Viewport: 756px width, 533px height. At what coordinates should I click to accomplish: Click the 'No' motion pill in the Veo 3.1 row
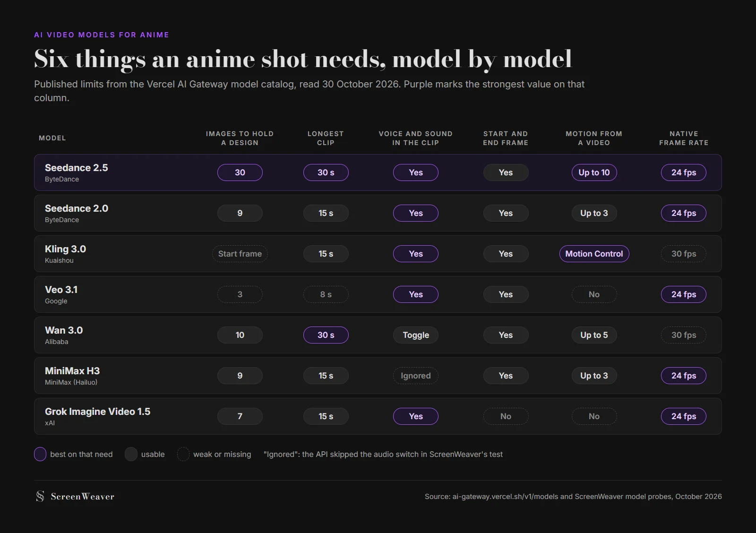point(594,294)
